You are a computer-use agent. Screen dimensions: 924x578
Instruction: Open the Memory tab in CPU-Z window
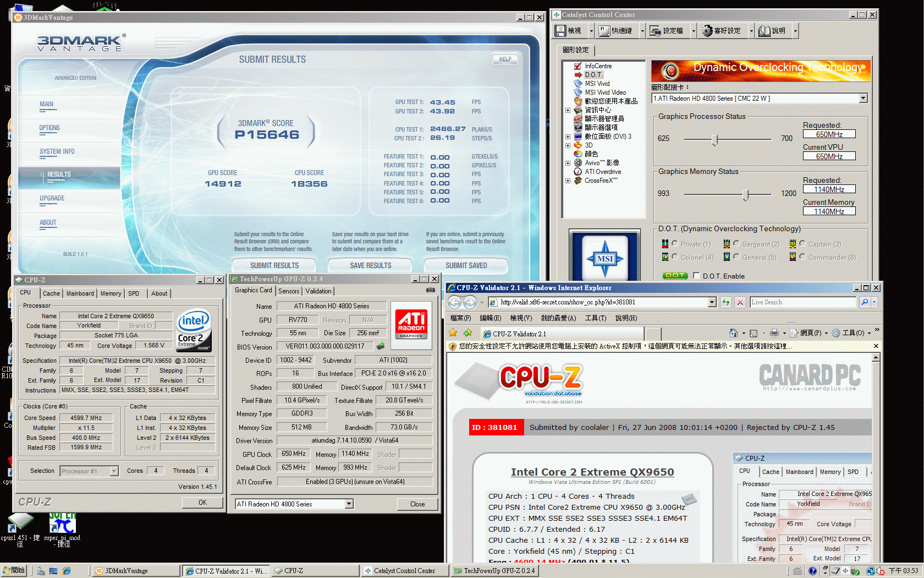pyautogui.click(x=111, y=293)
